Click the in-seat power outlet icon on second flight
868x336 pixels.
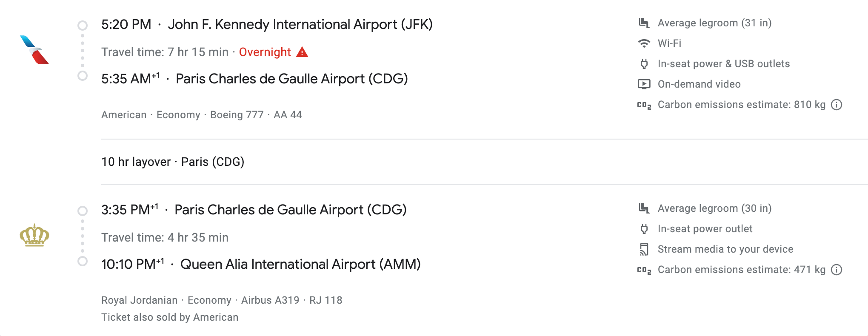(644, 228)
